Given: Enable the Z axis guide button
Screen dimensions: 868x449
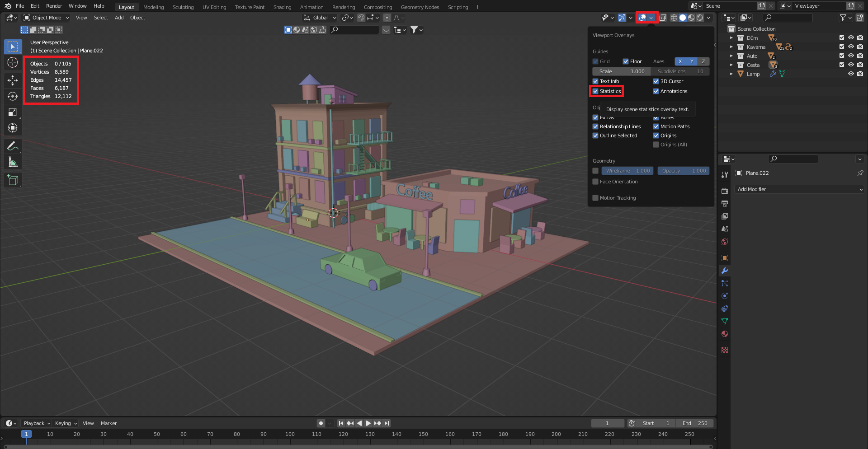Looking at the screenshot, I should click(x=703, y=61).
